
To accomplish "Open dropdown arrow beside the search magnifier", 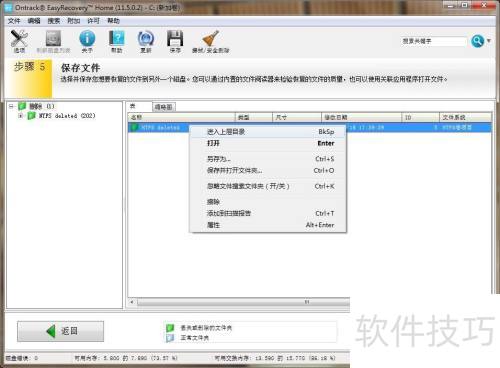I will click(489, 41).
